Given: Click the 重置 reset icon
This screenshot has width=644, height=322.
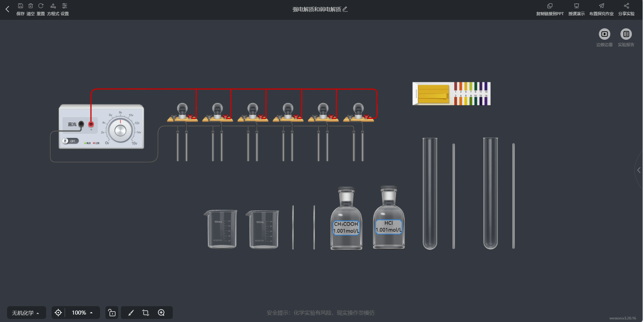Looking at the screenshot, I should coord(41,6).
